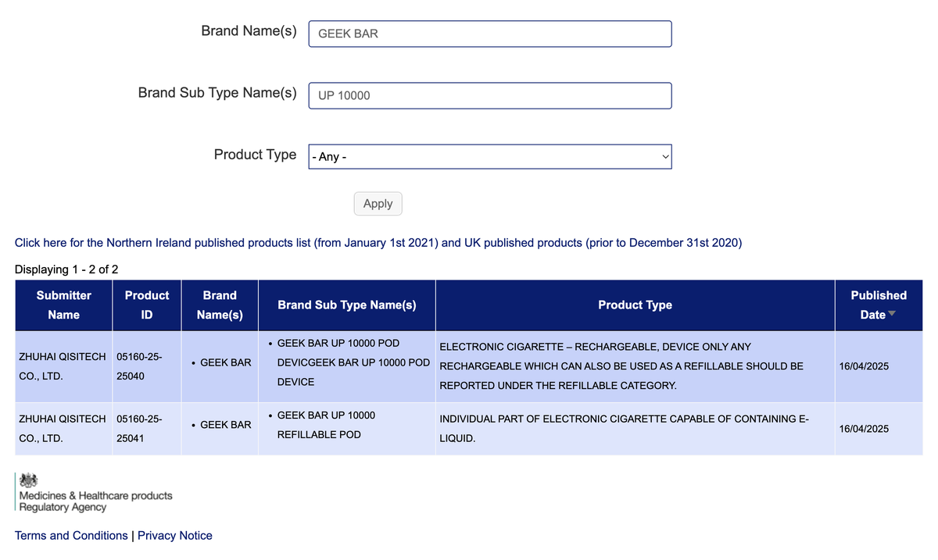Click submitter name in the 25040 row
The height and width of the screenshot is (560, 938).
point(62,366)
